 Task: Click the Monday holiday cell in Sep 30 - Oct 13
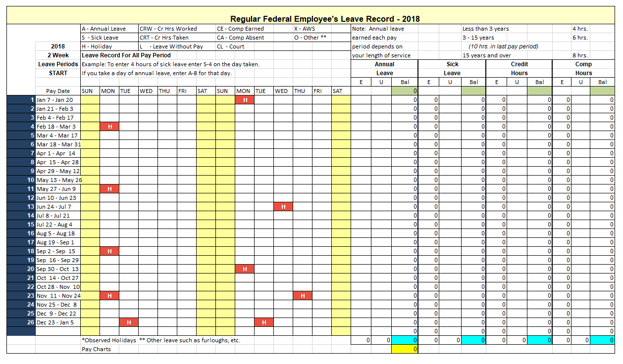coord(245,269)
